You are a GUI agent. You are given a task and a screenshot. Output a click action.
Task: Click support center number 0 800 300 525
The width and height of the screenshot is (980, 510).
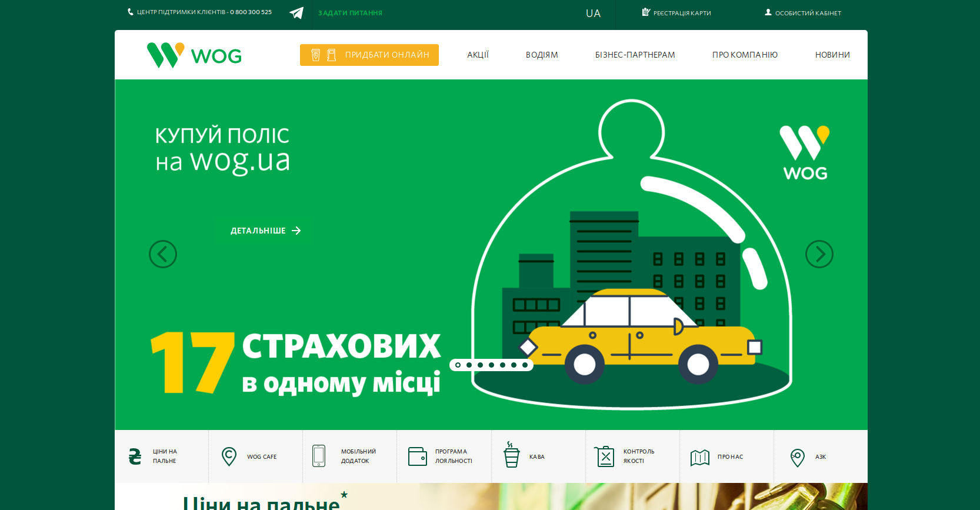(x=251, y=12)
